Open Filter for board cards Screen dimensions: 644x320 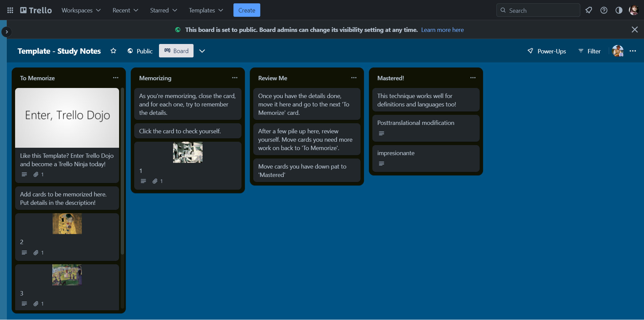(x=589, y=51)
